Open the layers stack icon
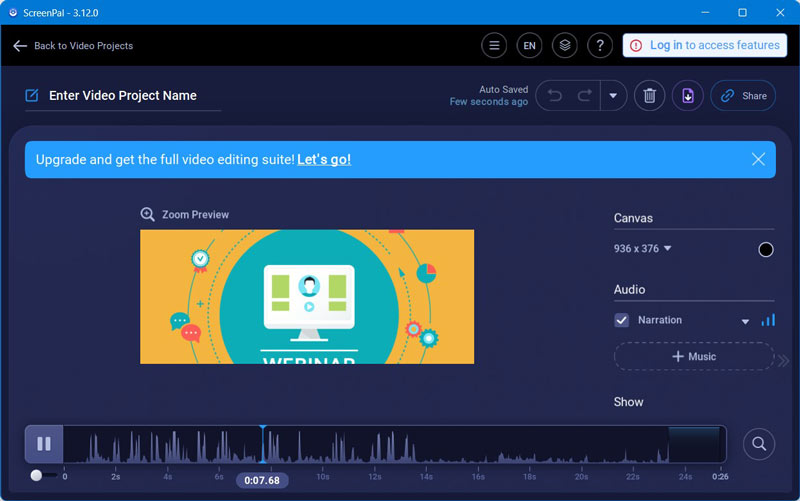This screenshot has height=501, width=800. [x=564, y=45]
